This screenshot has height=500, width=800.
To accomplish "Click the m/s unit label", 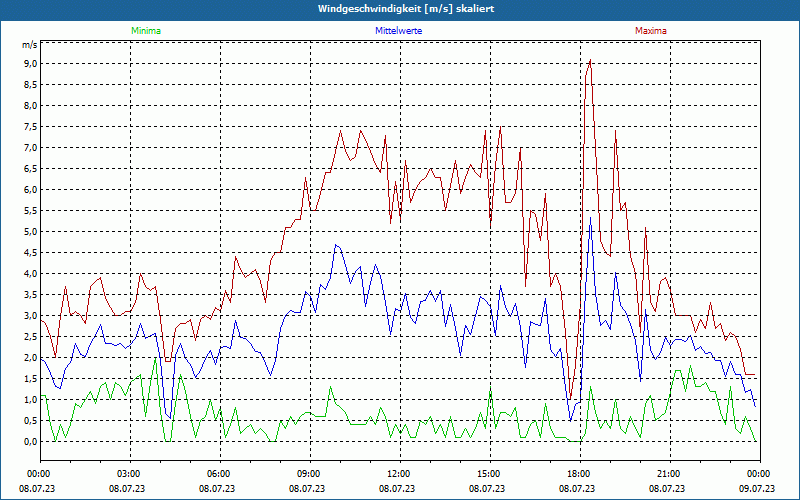I will tap(30, 45).
